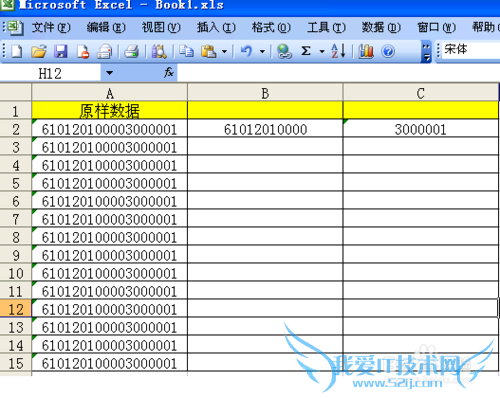Screen dimensions: 500x398
Task: Open the Research books icon
Action: click(x=159, y=52)
